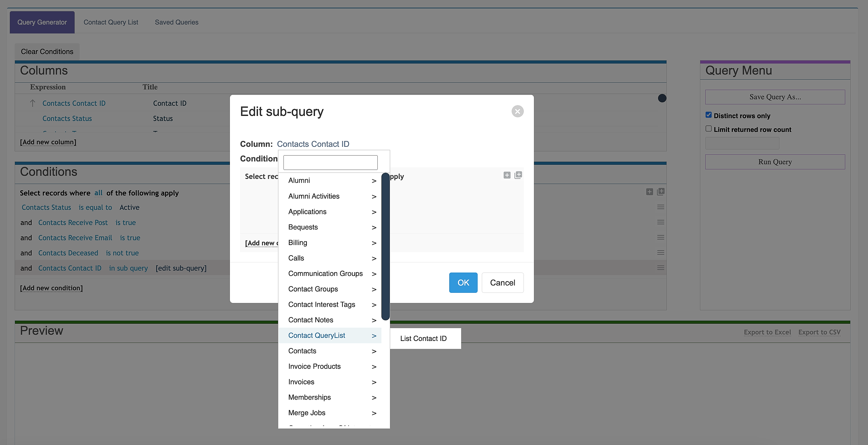
Task: Click drag handle for Contacts Deceased condition
Action: point(660,253)
